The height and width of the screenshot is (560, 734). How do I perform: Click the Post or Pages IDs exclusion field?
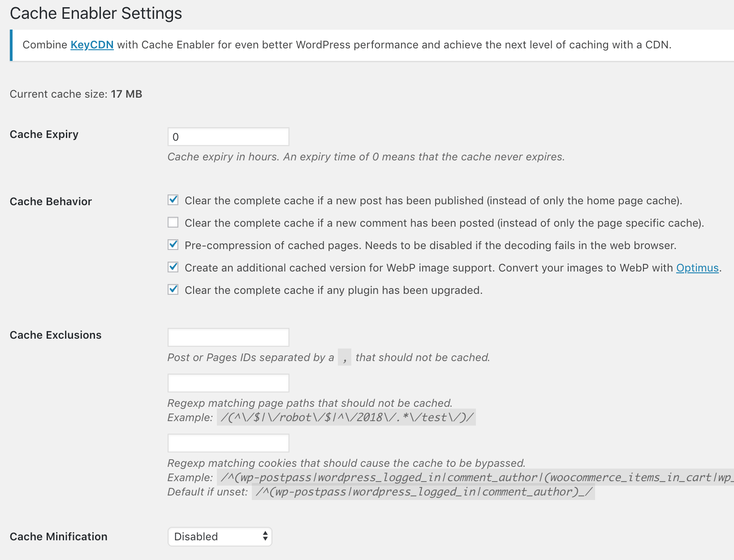coord(228,336)
